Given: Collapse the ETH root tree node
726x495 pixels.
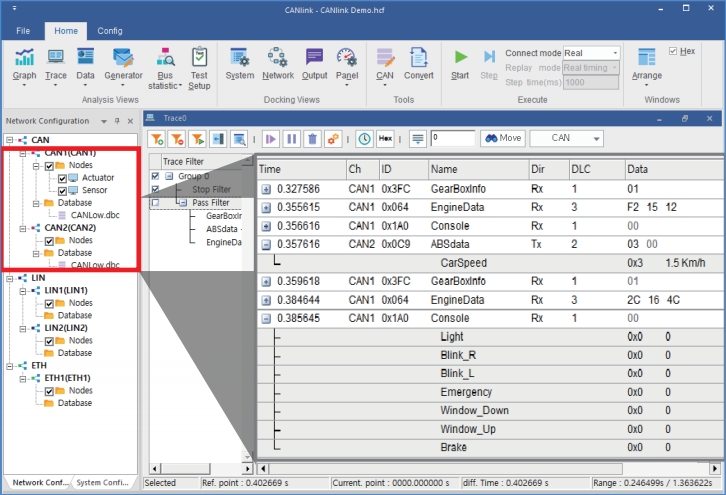Looking at the screenshot, I should 10,366.
